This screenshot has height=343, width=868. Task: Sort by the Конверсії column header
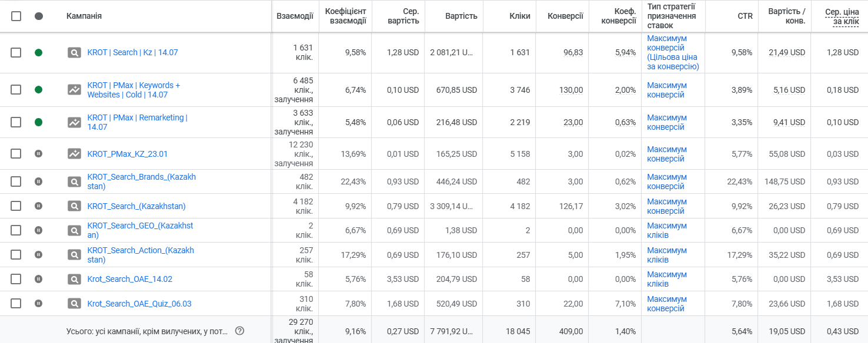565,16
